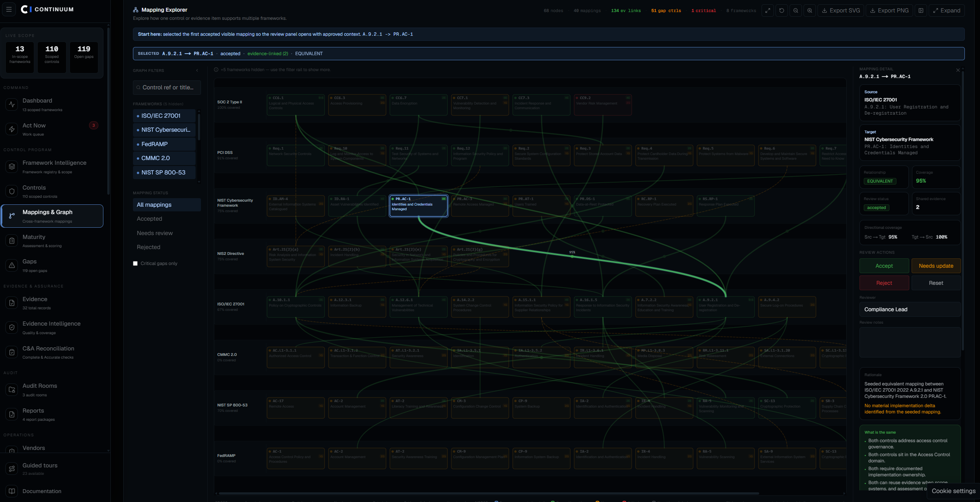
Task: Open Evidence Intelligence shield-check icon
Action: pyautogui.click(x=12, y=328)
